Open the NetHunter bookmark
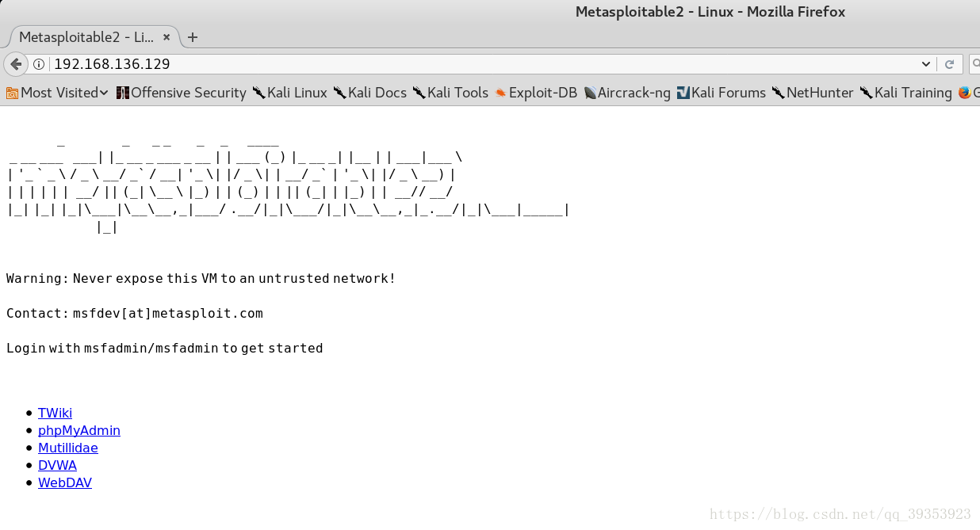Screen dimensions: 980x530 coord(813,93)
